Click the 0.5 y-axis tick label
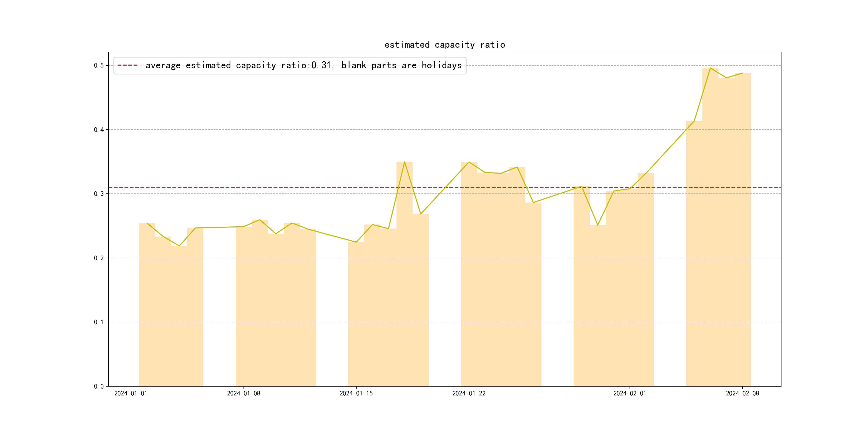 pos(98,65)
